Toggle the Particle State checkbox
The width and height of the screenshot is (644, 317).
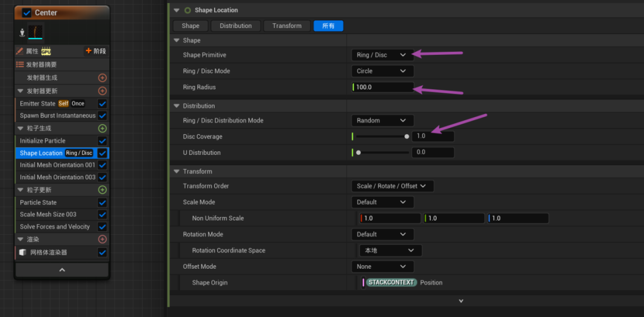[103, 203]
